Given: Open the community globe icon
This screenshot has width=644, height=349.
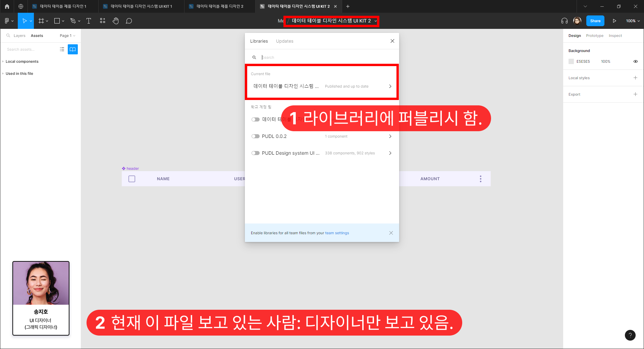Looking at the screenshot, I should pos(21,6).
